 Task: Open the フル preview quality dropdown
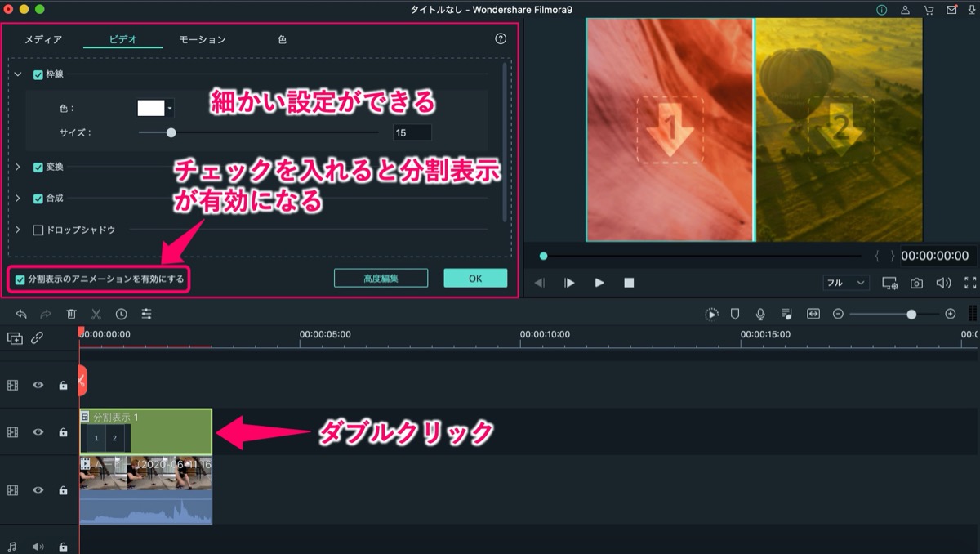click(846, 283)
